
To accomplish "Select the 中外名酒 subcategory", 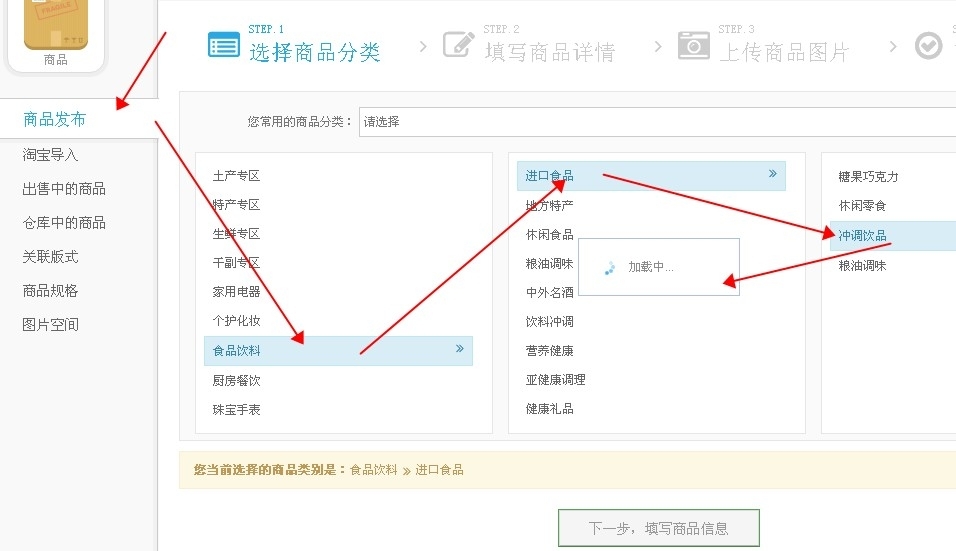I will [x=549, y=293].
